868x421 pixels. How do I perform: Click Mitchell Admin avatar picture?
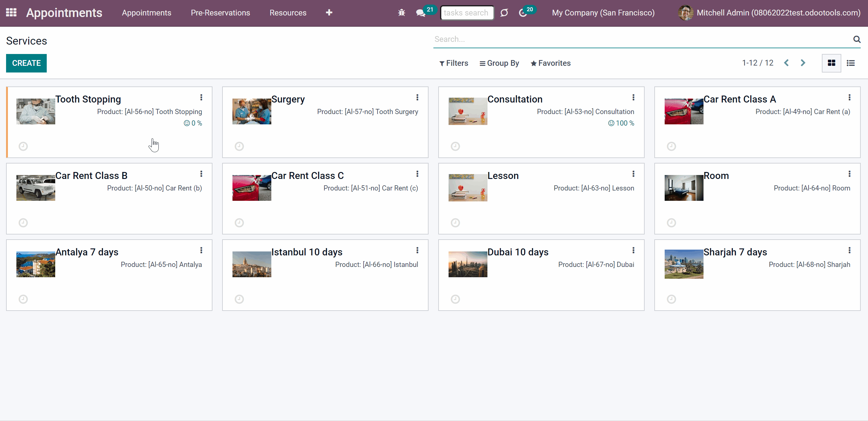tap(685, 13)
